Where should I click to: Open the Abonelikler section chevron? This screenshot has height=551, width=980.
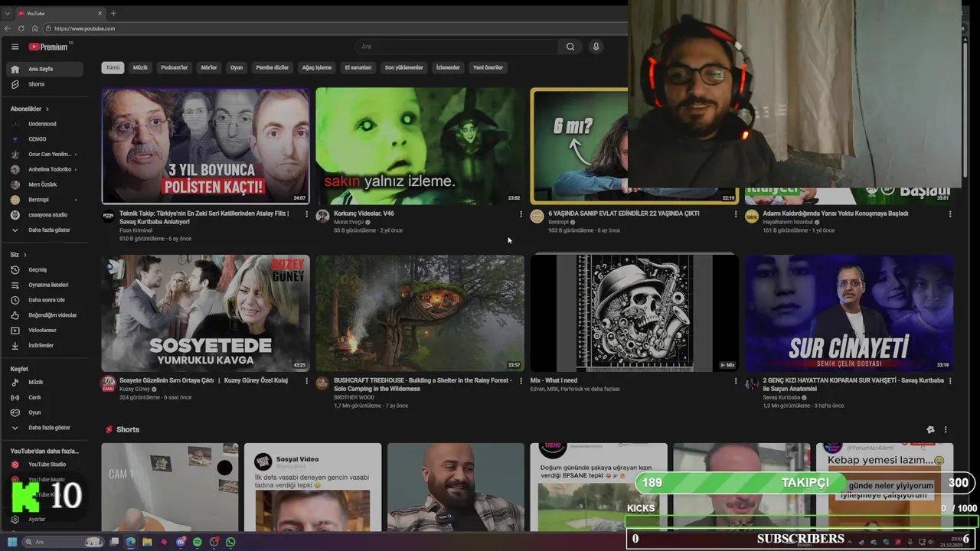[x=47, y=109]
